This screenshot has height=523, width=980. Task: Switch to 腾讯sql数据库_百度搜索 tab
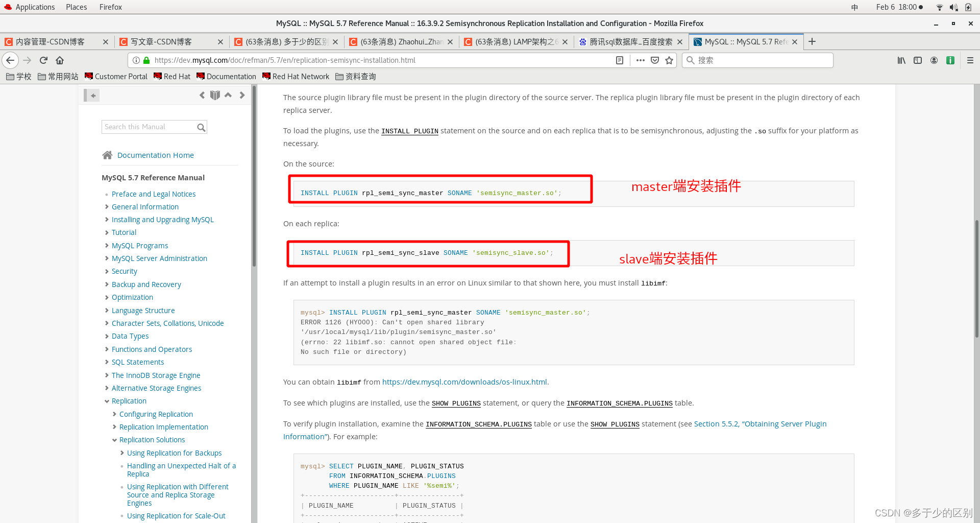[x=631, y=42]
